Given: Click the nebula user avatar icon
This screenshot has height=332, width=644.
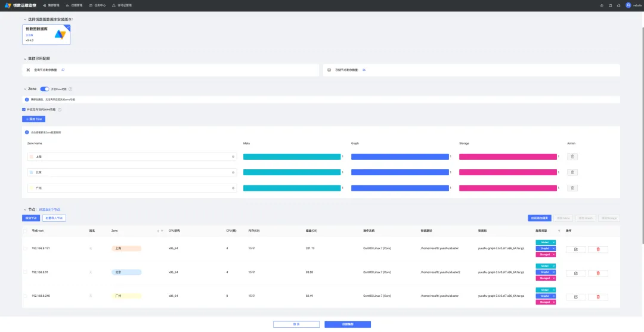Looking at the screenshot, I should (x=628, y=5).
